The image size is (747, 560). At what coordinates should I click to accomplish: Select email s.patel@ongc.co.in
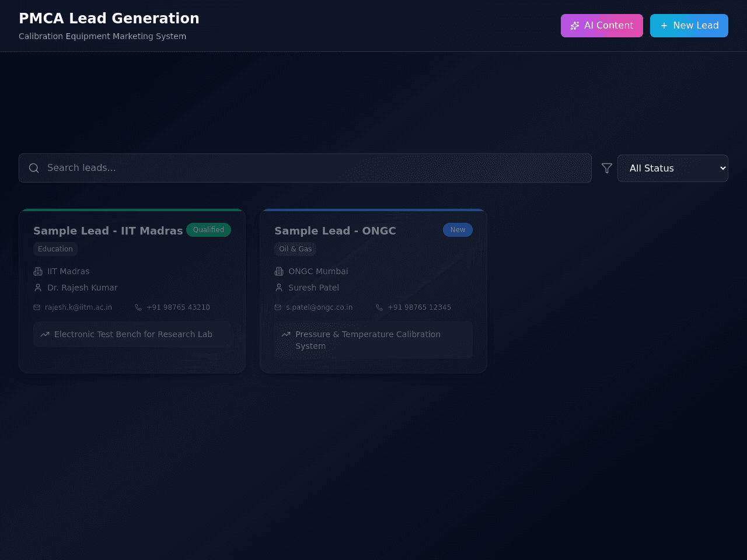click(319, 307)
